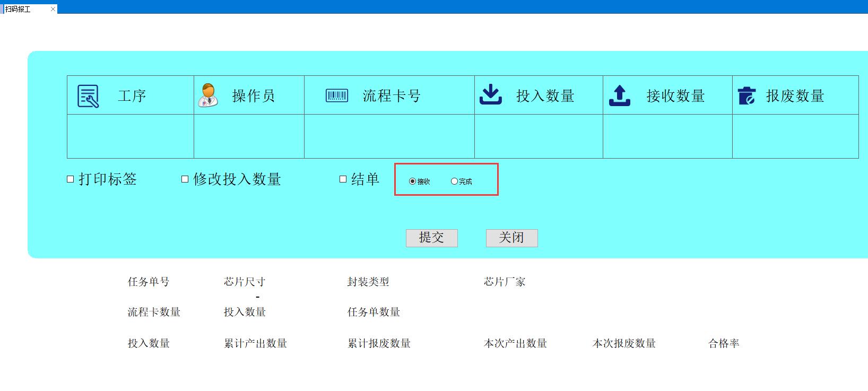
Task: Tick the 结单 checkbox
Action: tap(343, 179)
